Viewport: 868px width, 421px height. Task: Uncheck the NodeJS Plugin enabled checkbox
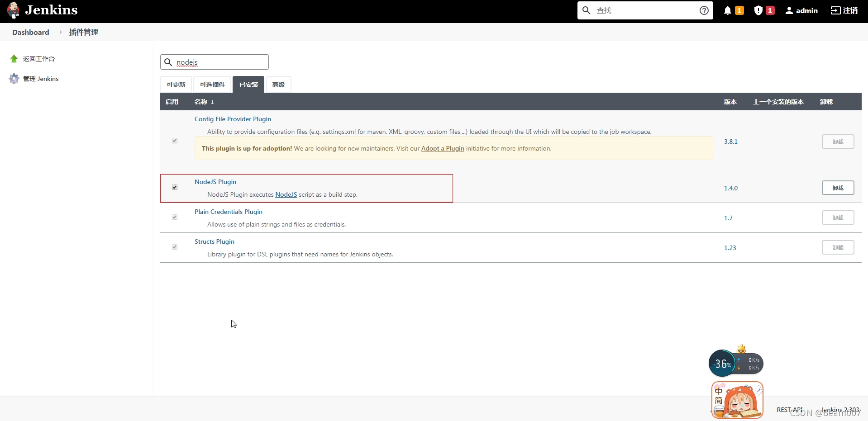point(175,187)
